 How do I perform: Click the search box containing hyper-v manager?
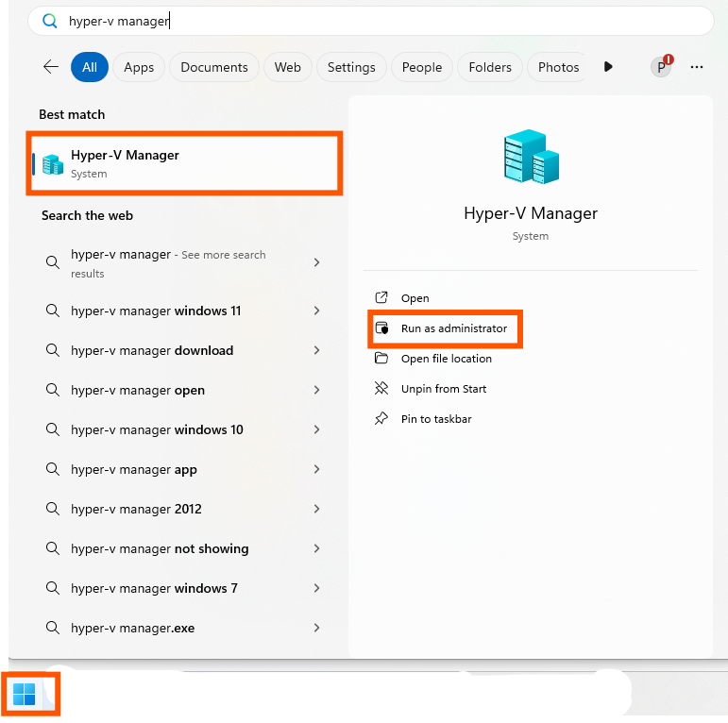pyautogui.click(x=370, y=21)
